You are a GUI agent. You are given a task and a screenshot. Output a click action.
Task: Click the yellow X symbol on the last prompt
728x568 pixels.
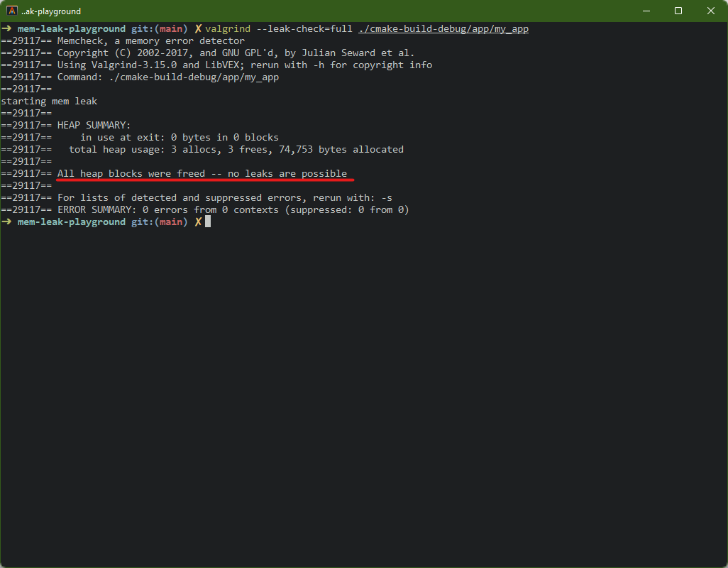pyautogui.click(x=198, y=222)
